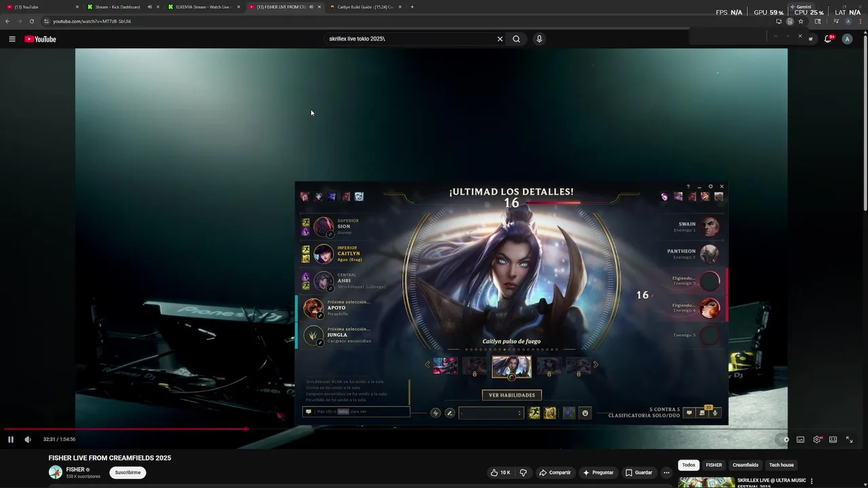Image resolution: width=868 pixels, height=488 pixels.
Task: Switch to the Caitlyn Build Guide tab
Action: [365, 7]
